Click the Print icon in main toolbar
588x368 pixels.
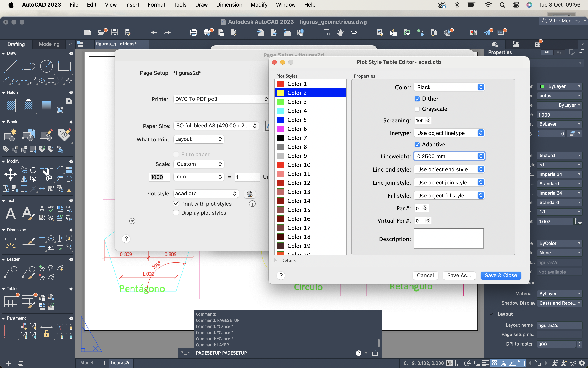point(194,32)
